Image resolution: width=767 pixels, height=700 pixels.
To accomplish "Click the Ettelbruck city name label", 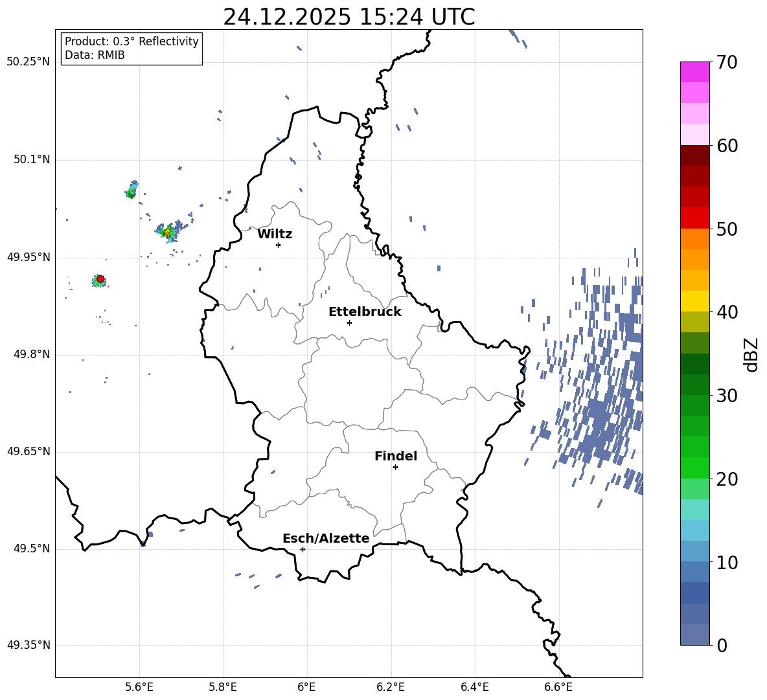I will coord(365,312).
